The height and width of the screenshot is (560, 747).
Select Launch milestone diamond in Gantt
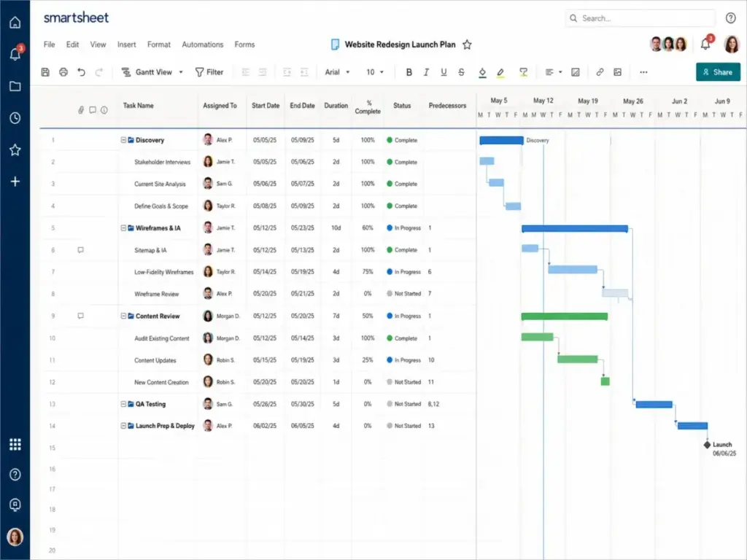pos(707,445)
